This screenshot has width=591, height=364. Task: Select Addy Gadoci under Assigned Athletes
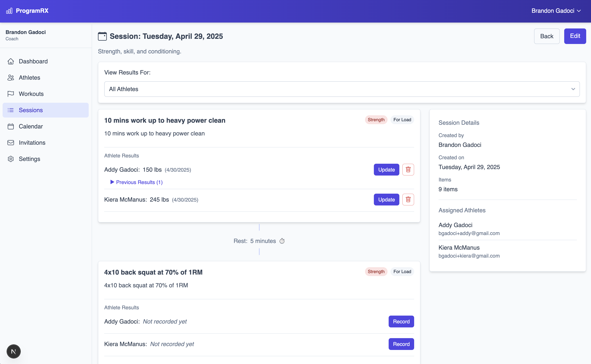tap(455, 225)
